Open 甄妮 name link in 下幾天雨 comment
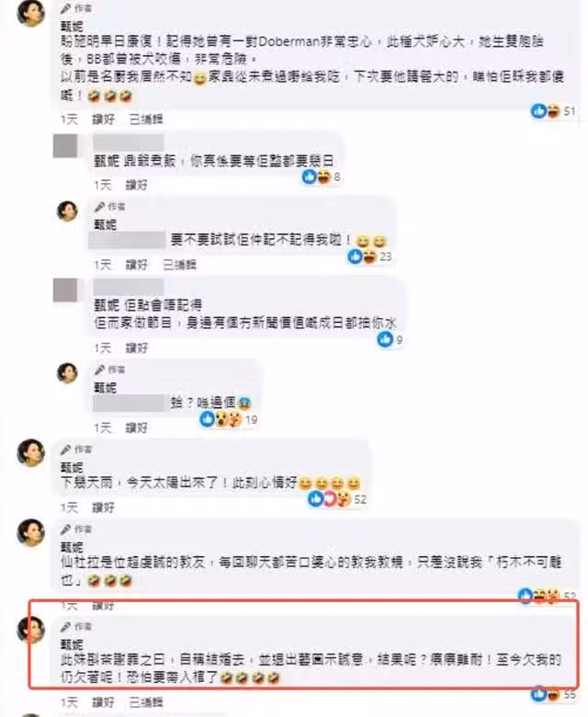Image resolution: width=588 pixels, height=717 pixels. pos(72,467)
